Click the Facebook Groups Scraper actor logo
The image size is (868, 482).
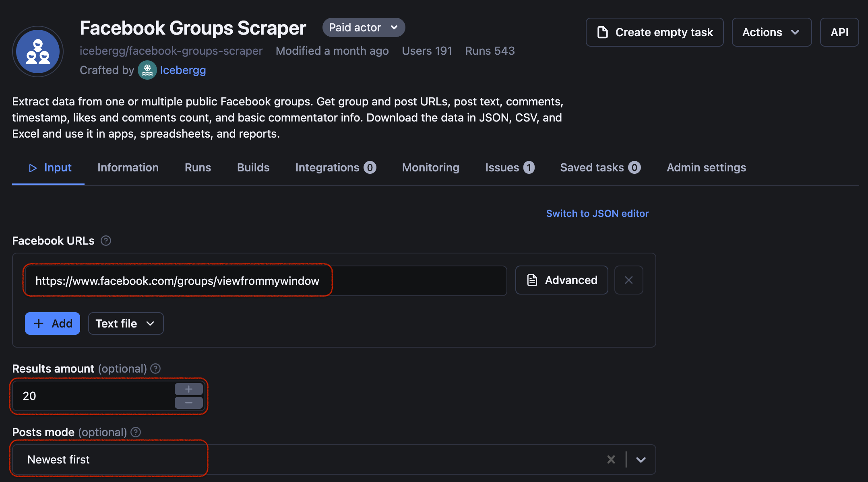pyautogui.click(x=38, y=51)
